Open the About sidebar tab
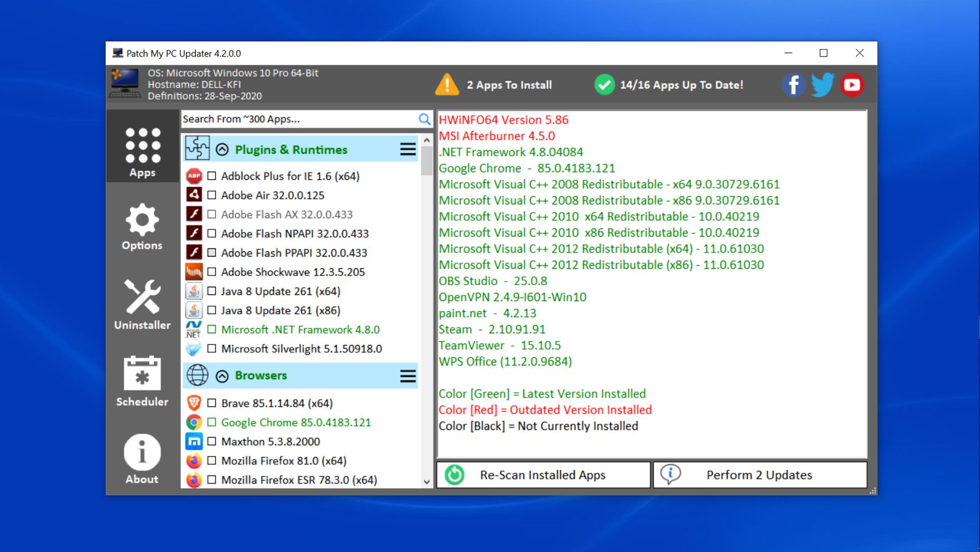This screenshot has height=552, width=980. (142, 459)
